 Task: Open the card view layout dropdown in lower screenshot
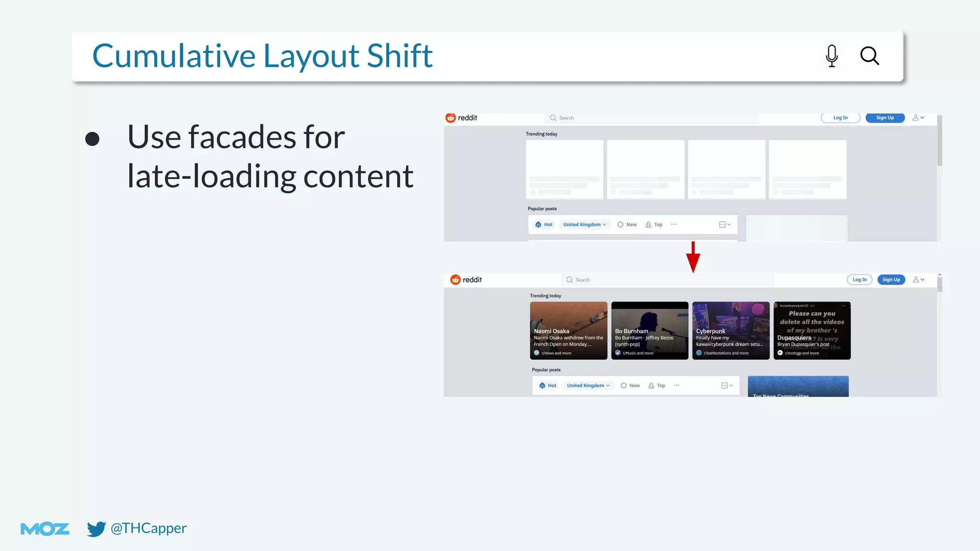click(727, 386)
